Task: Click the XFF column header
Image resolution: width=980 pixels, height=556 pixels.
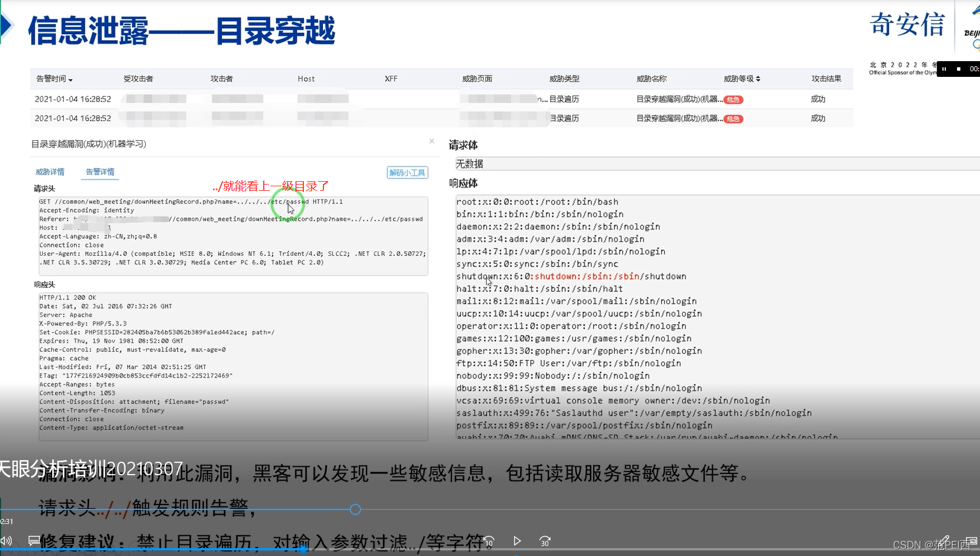Action: [x=391, y=79]
